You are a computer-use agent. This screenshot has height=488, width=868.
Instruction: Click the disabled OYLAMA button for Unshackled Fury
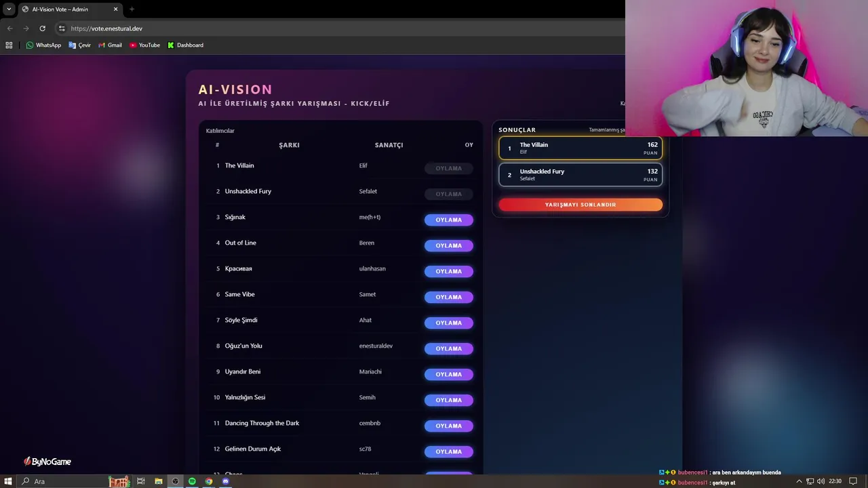click(448, 194)
